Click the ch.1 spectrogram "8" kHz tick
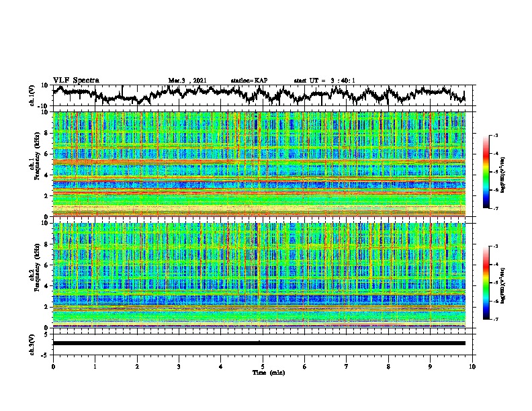532x411 pixels. [x=47, y=133]
